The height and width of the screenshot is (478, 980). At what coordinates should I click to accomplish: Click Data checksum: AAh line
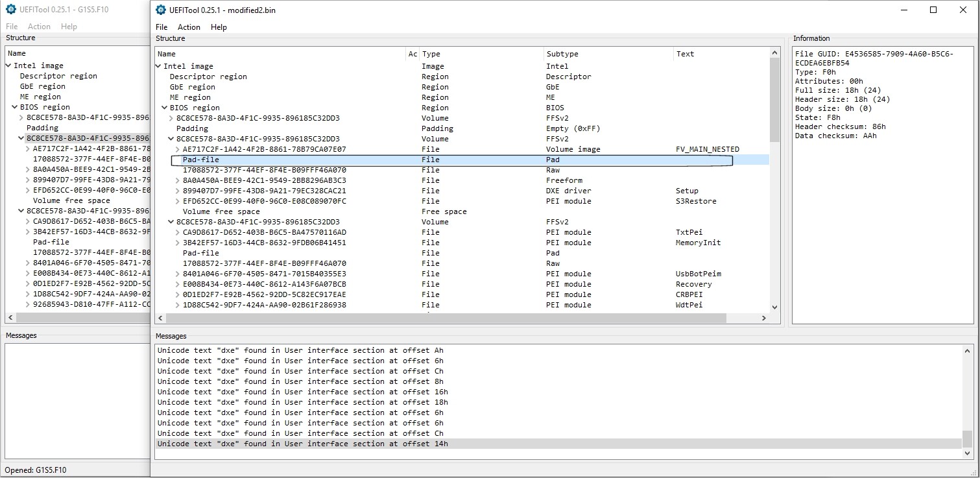click(835, 136)
